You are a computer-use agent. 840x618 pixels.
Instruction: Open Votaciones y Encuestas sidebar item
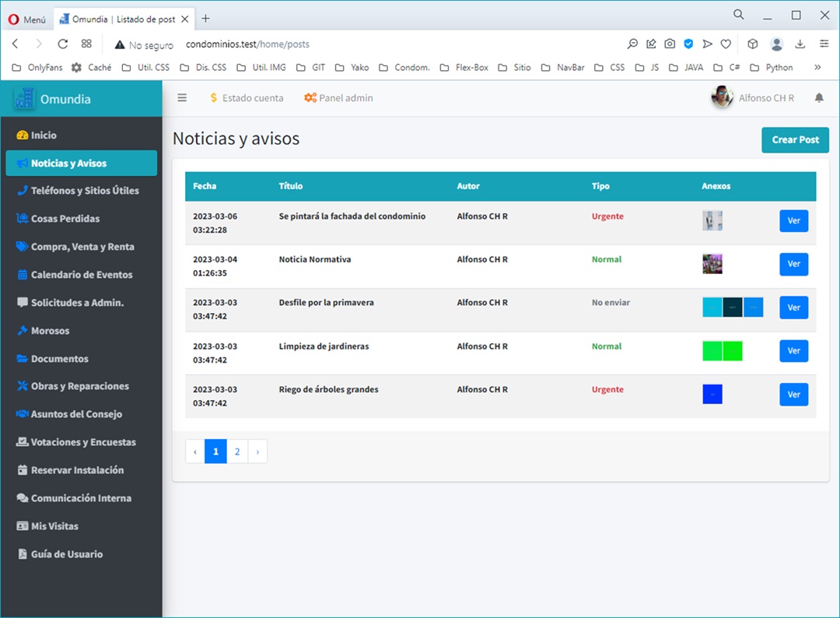83,442
